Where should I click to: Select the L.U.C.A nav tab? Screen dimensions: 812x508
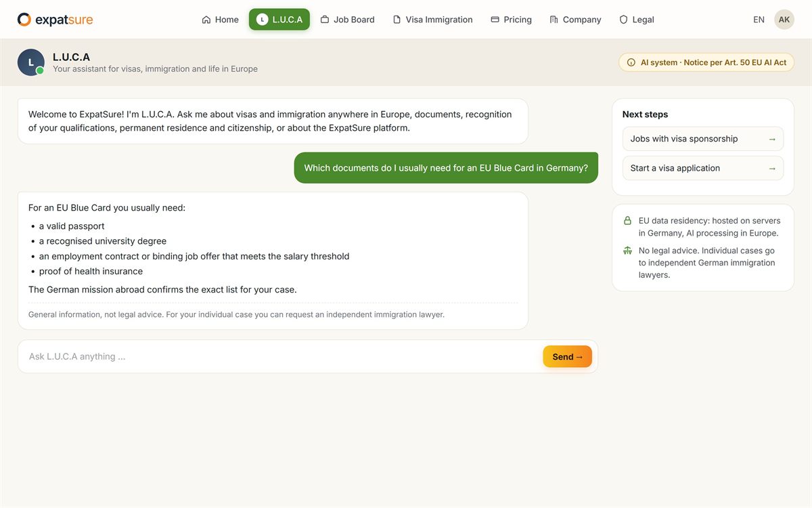(x=279, y=20)
